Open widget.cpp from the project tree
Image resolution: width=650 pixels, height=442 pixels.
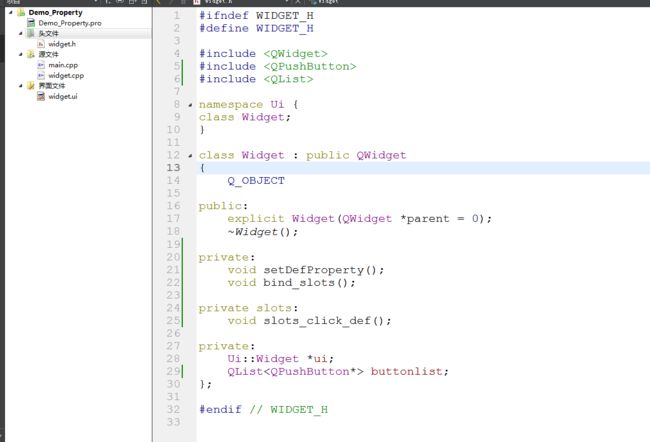[66, 75]
